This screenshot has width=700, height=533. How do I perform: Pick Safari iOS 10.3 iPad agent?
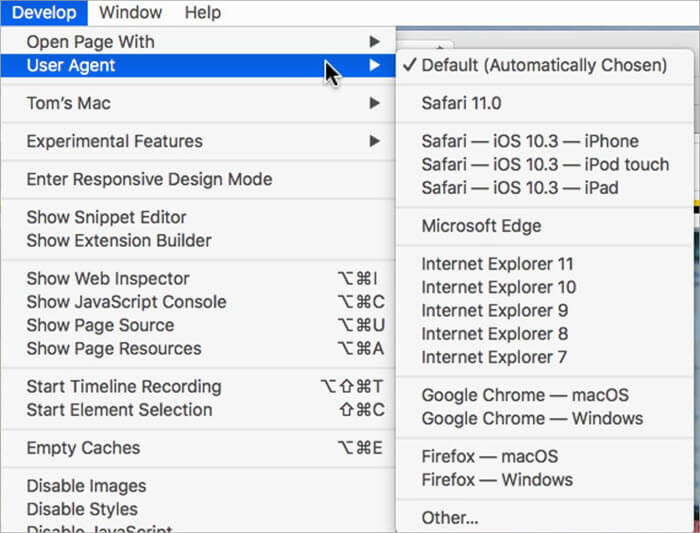pos(519,188)
